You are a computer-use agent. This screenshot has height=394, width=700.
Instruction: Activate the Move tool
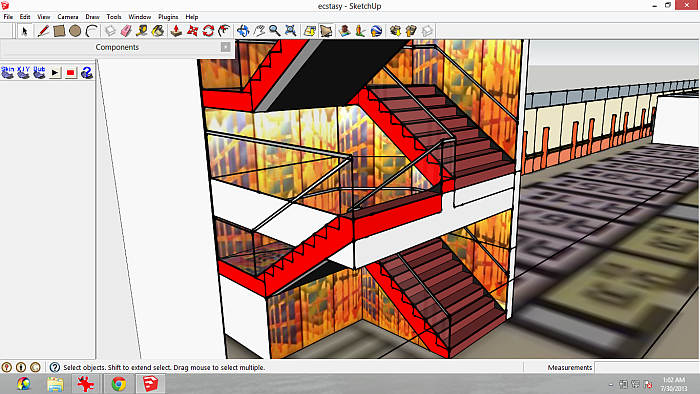click(192, 31)
